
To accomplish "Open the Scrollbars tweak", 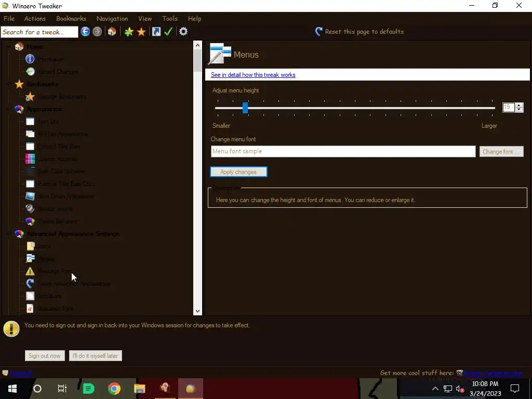I will coord(49,296).
